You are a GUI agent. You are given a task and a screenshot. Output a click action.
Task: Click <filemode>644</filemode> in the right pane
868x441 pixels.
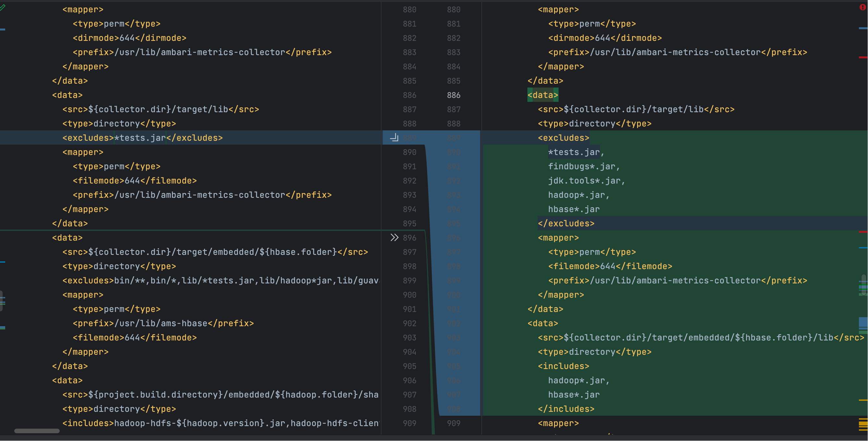point(610,267)
